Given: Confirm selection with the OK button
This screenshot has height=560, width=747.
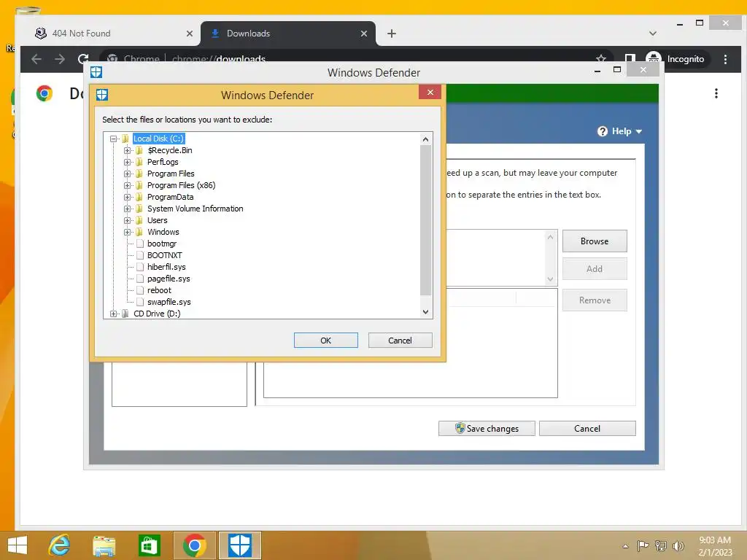Looking at the screenshot, I should 326,341.
